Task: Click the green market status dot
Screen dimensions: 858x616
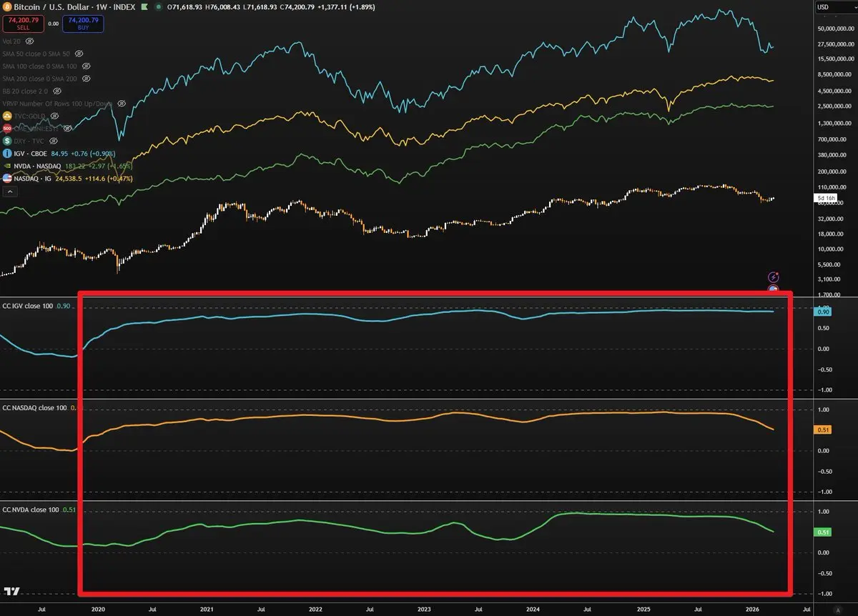Action: [159, 7]
